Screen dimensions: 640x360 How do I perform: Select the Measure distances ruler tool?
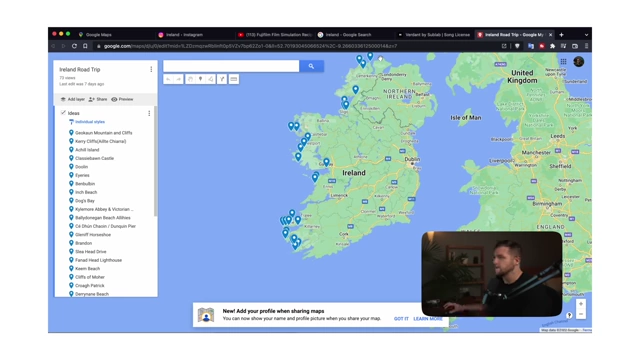(x=233, y=79)
